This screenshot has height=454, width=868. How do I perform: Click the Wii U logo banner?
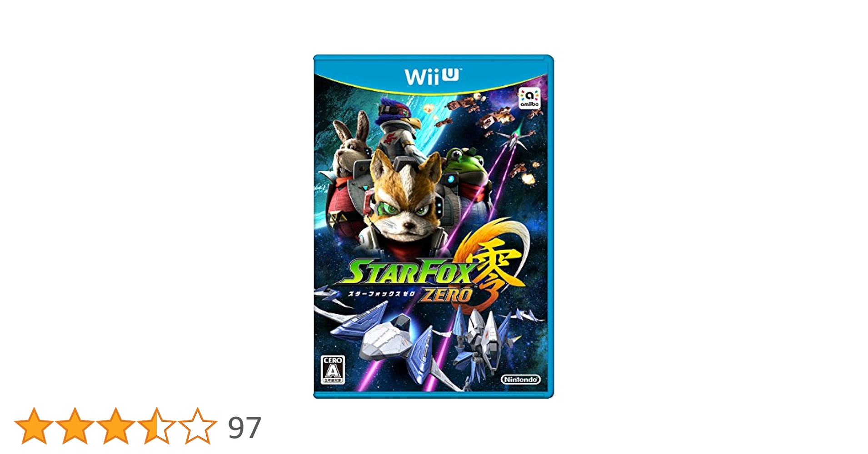click(431, 76)
